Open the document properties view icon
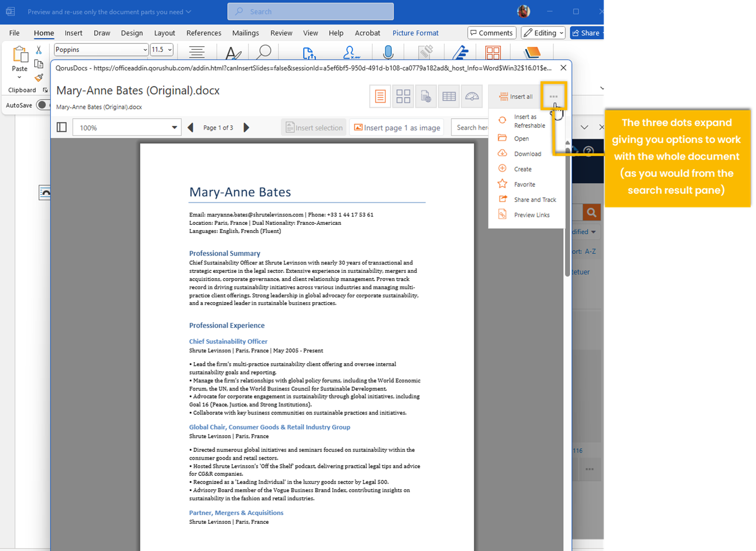756x551 pixels. tap(426, 96)
